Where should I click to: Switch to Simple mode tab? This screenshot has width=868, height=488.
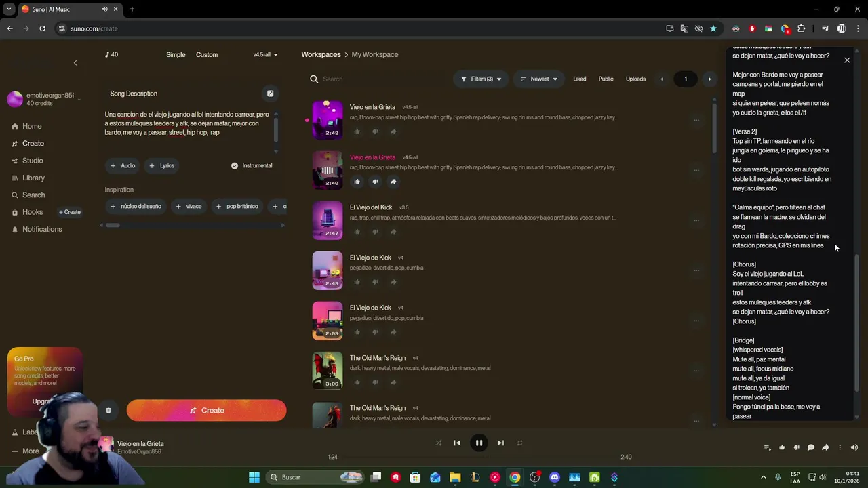coord(176,54)
